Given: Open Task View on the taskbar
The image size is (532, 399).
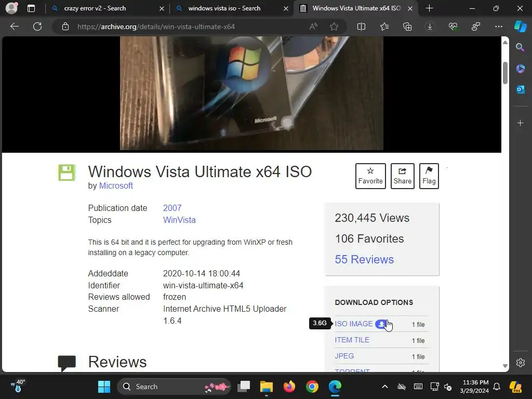Looking at the screenshot, I should tap(244, 387).
